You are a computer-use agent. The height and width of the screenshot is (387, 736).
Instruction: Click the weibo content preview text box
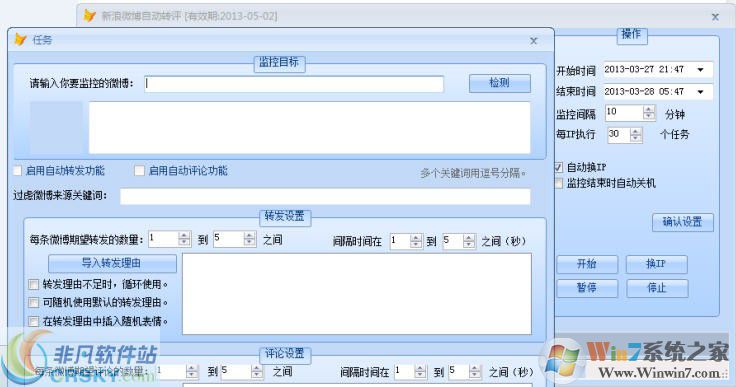[x=310, y=128]
